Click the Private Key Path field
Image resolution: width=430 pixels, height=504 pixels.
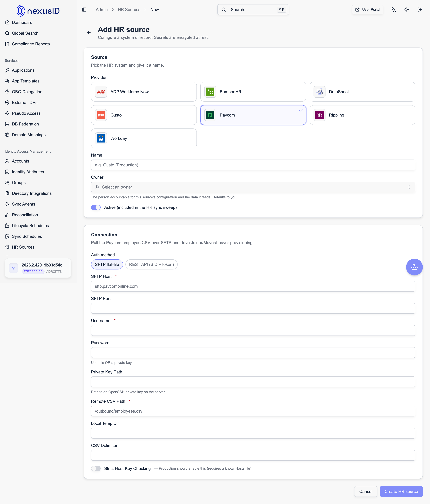253,382
